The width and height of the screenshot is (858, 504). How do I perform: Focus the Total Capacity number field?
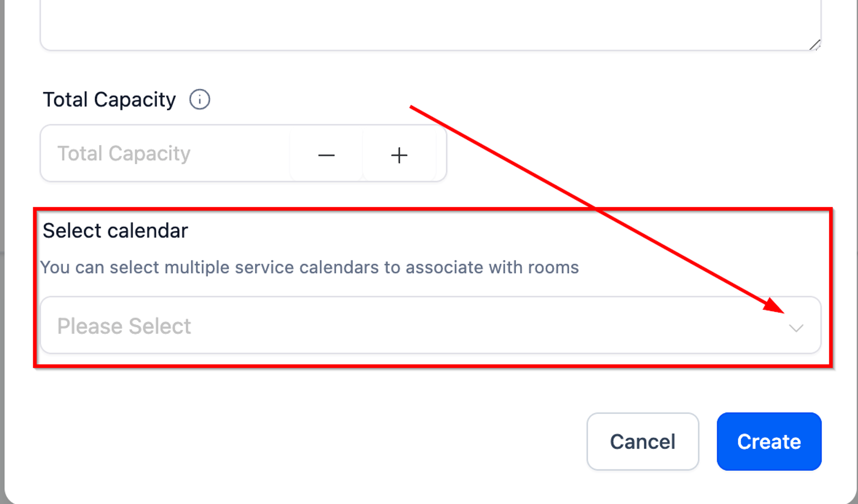(165, 154)
